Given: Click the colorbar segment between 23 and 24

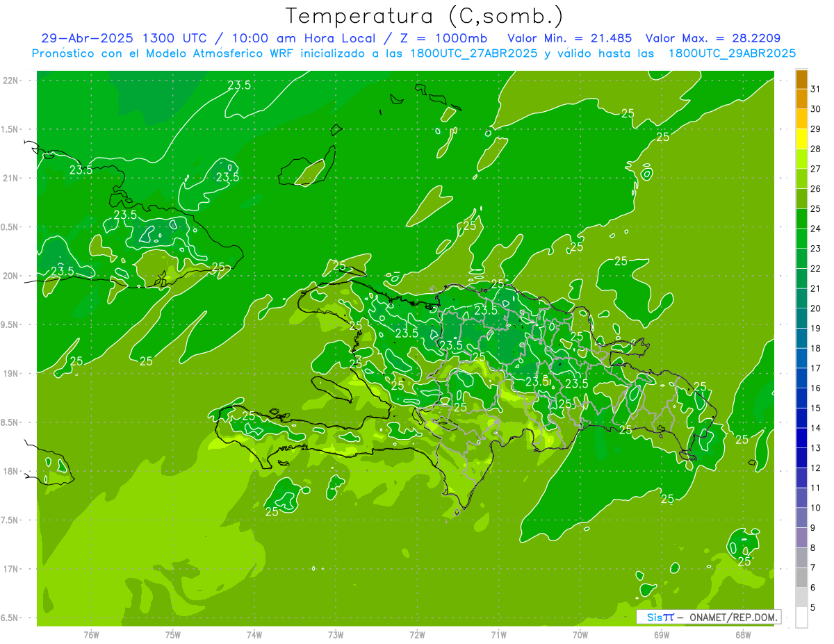Looking at the screenshot, I should click(801, 239).
